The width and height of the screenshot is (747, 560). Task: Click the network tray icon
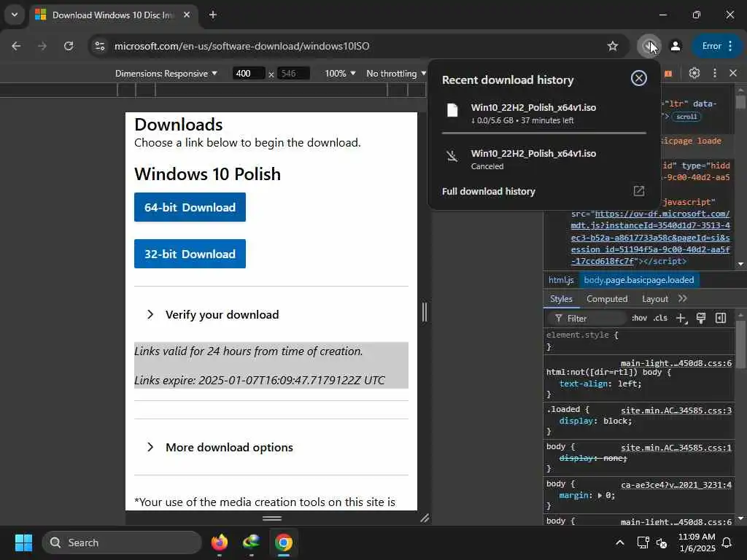(643, 542)
